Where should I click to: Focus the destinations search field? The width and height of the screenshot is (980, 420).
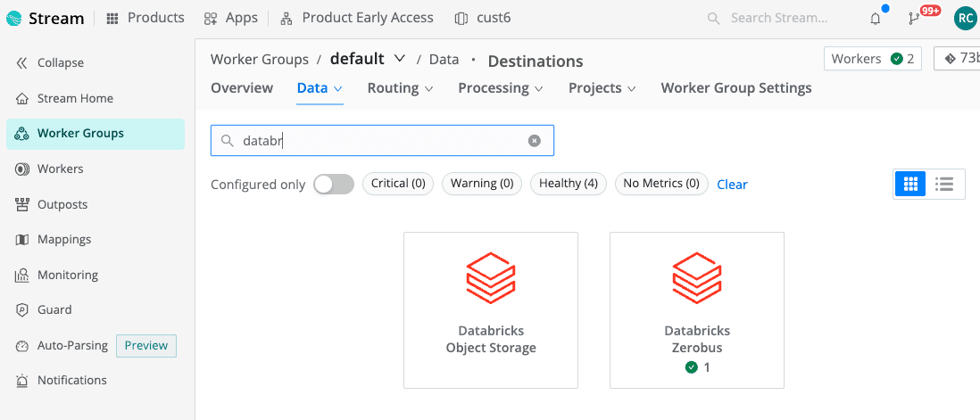click(383, 141)
